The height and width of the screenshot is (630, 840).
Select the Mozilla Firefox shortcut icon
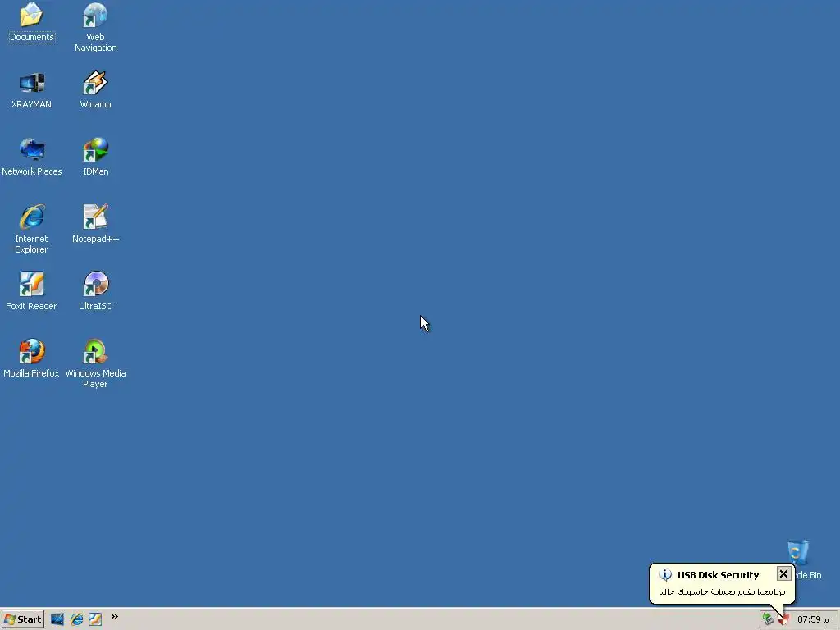click(32, 352)
